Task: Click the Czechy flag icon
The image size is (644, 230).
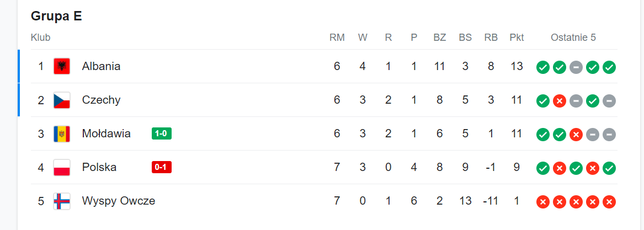Action: [62, 100]
